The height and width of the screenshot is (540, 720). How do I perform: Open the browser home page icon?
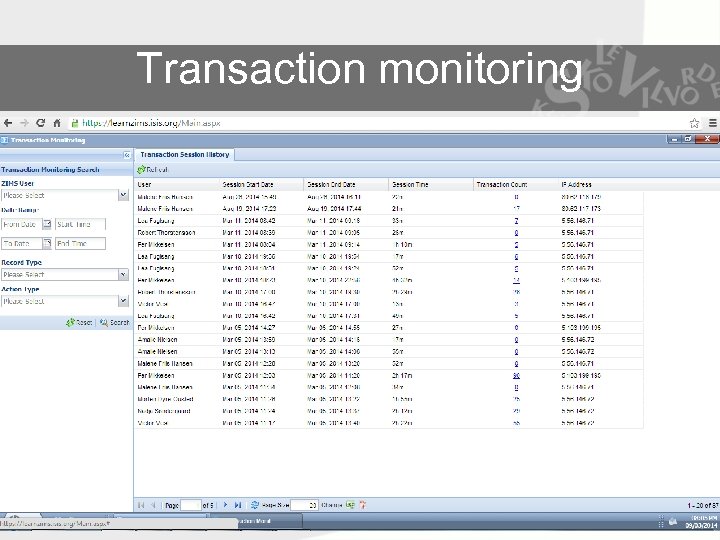click(x=57, y=123)
